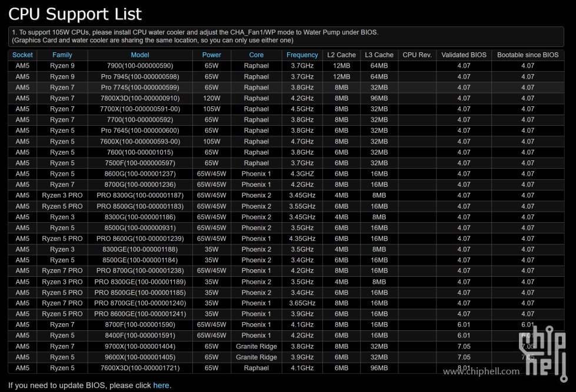Click the 105W CPU water cooler note
The width and height of the screenshot is (576, 392).
286,36
